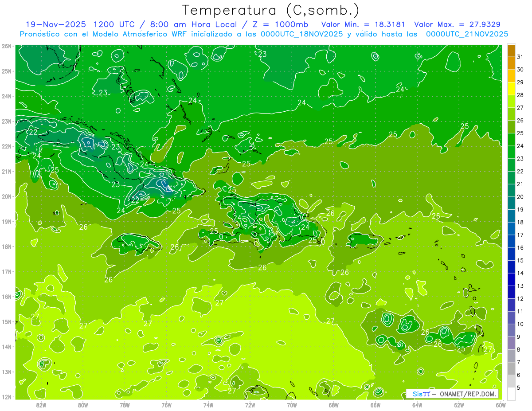Click the '72W' longitude axis label
The height and width of the screenshot is (411, 532).
(250, 405)
